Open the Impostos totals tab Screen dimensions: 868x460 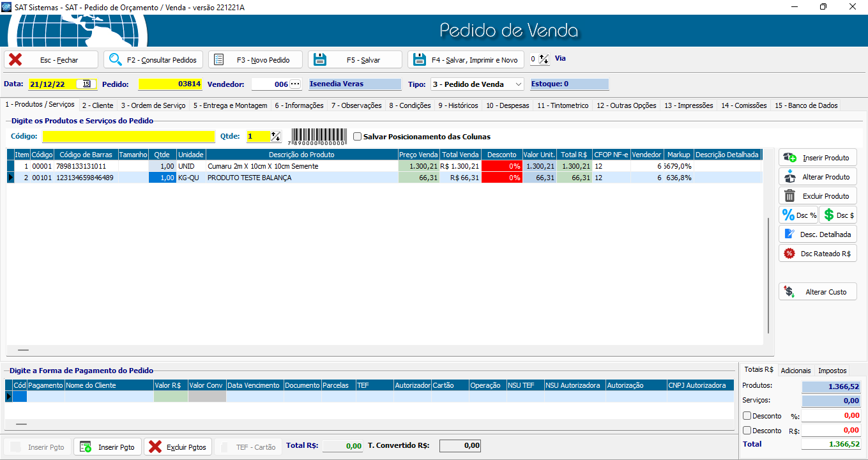pyautogui.click(x=832, y=371)
